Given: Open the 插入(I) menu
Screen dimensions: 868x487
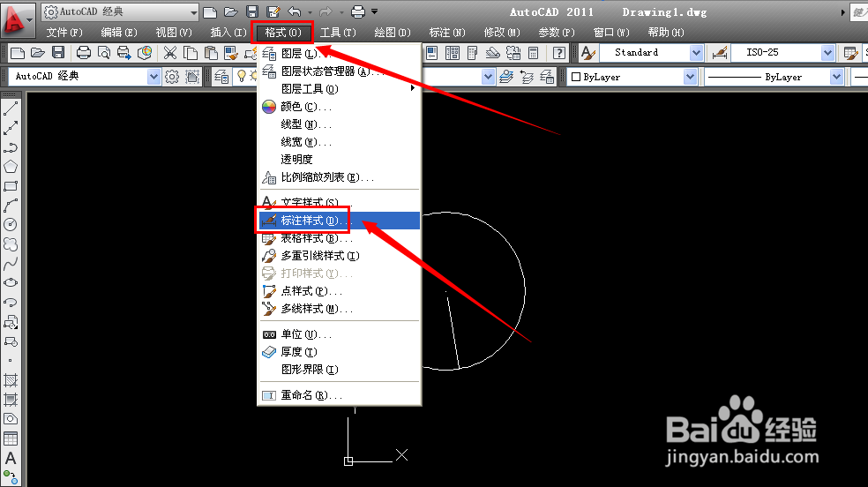Looking at the screenshot, I should [x=228, y=33].
